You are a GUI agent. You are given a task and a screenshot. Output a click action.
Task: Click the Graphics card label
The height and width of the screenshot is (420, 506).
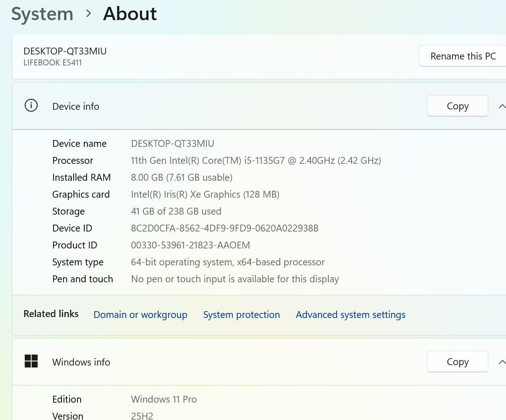point(81,194)
